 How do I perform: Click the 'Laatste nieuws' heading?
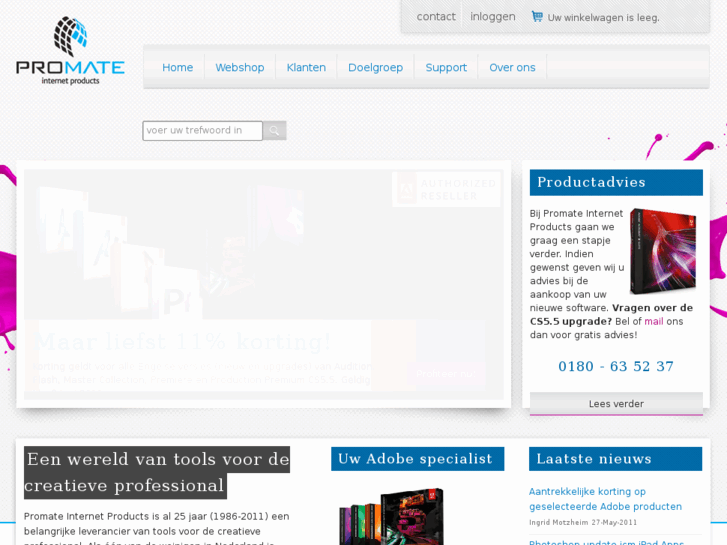click(x=615, y=459)
